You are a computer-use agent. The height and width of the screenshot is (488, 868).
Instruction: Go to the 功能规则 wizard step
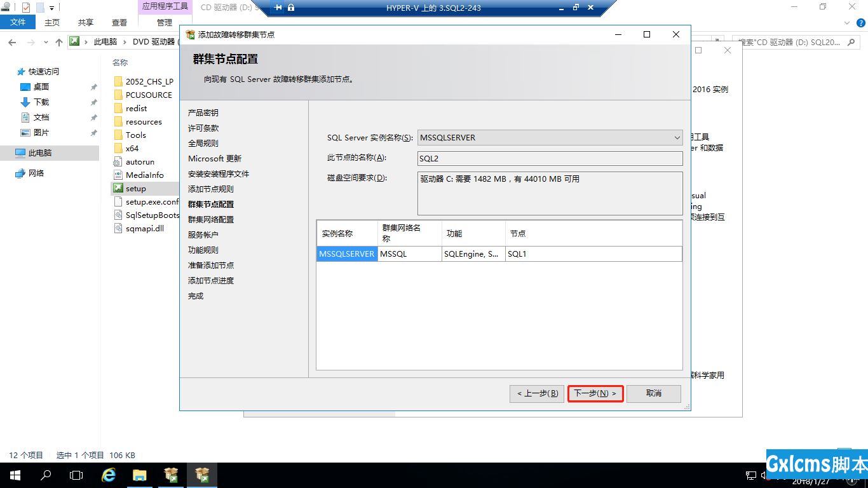pos(203,250)
